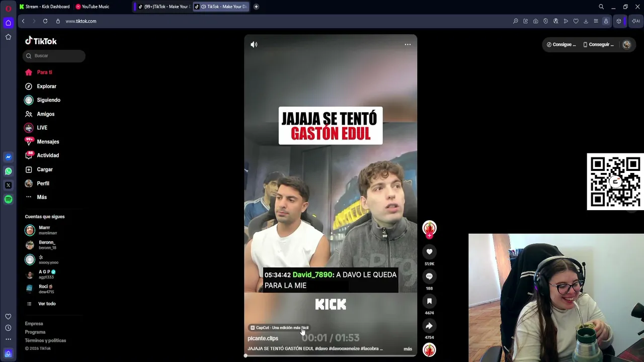Seek on the video progress bar
This screenshot has width=644, height=362.
[331, 355]
